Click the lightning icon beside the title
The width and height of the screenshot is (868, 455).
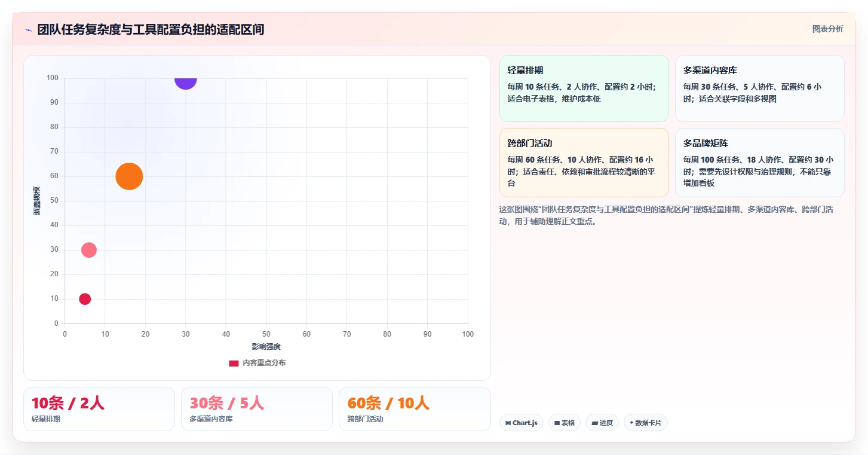(x=28, y=30)
